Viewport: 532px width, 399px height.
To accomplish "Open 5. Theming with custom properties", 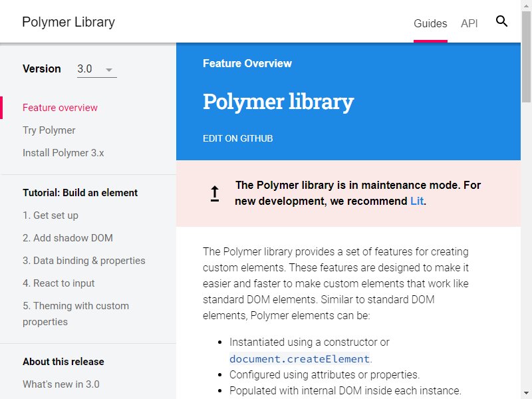I will point(76,314).
